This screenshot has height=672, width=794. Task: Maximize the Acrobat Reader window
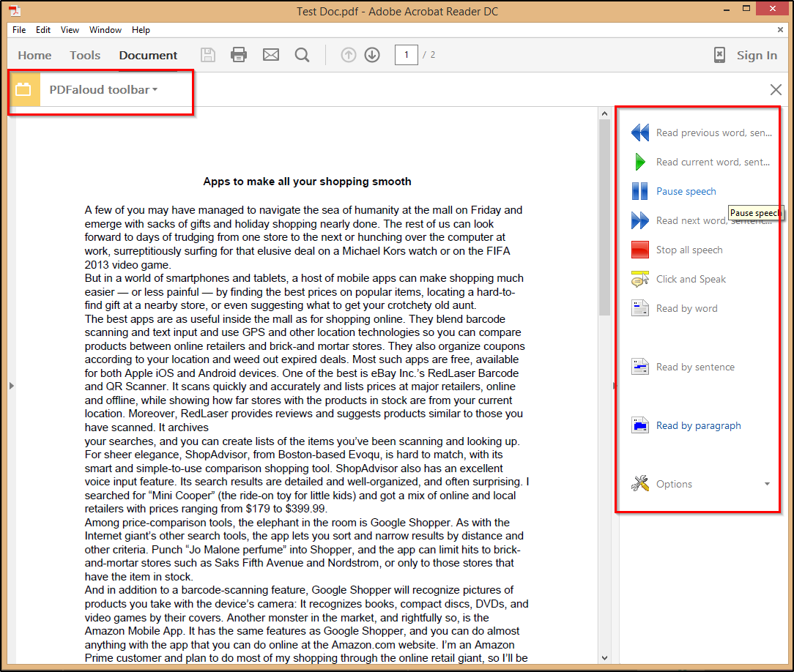coord(746,9)
